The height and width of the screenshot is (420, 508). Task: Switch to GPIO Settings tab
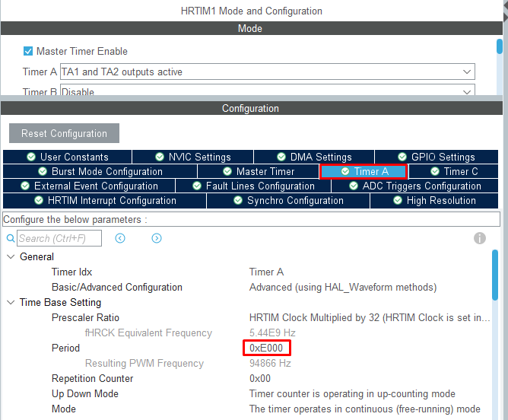tap(437, 157)
